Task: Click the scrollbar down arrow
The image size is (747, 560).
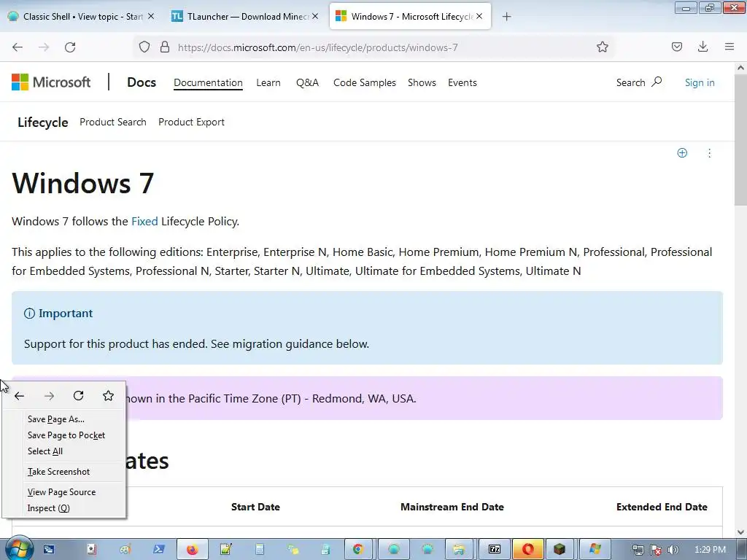Action: coord(740,532)
